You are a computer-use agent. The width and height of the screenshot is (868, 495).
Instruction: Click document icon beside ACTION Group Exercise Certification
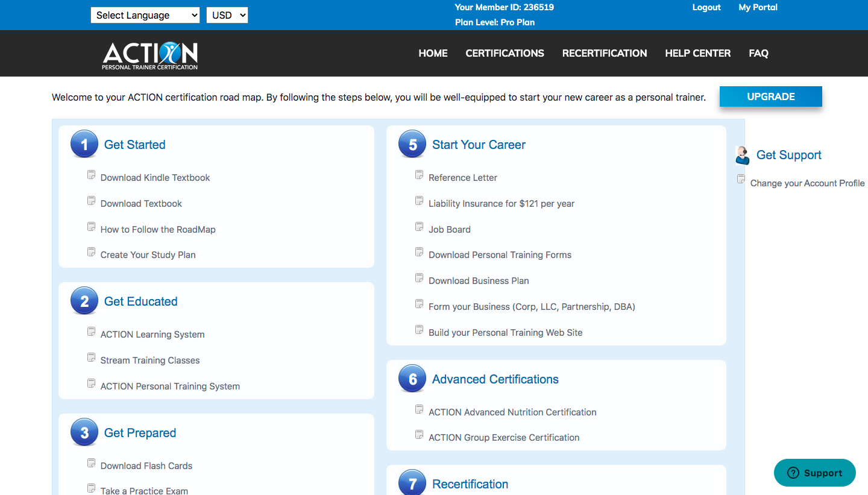tap(419, 435)
